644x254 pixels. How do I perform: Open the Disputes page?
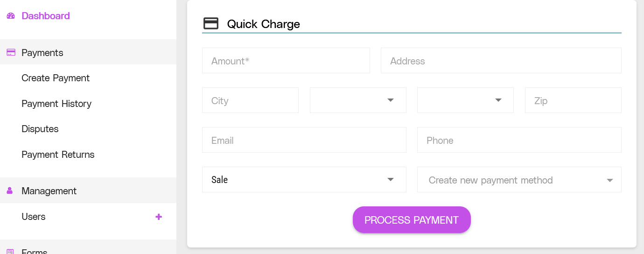coord(40,129)
